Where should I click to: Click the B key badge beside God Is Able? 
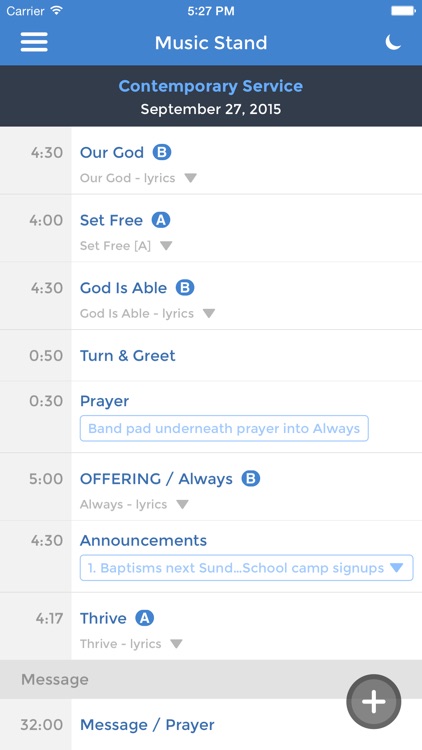coord(185,288)
